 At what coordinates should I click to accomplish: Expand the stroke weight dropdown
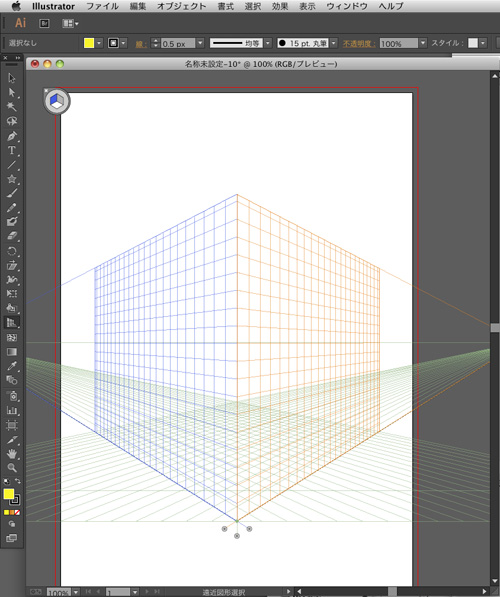click(200, 43)
